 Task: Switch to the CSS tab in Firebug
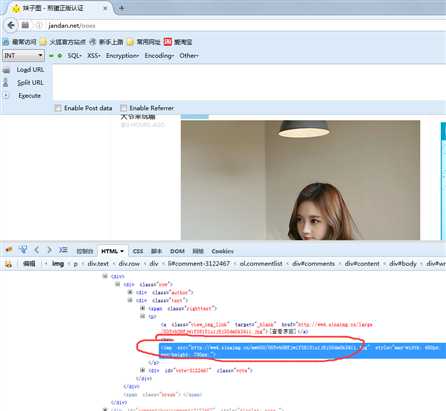[138, 251]
